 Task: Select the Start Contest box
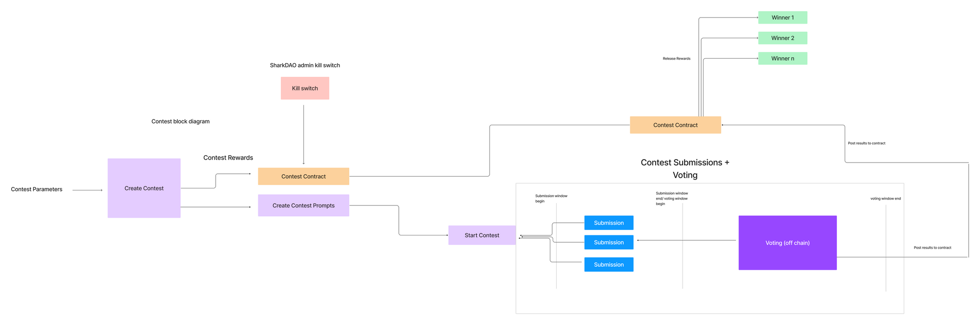[482, 235]
